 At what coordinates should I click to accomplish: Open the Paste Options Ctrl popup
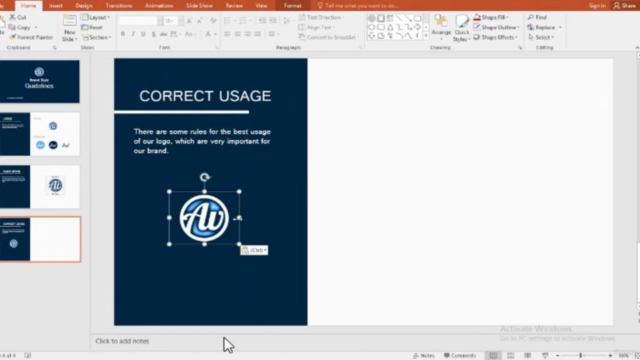[254, 250]
